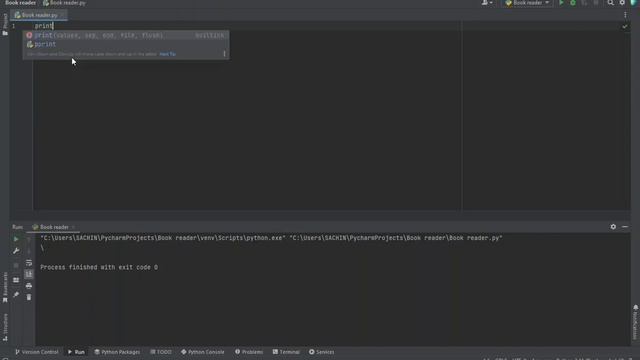Click the stop process icon in Run panel
The height and width of the screenshot is (360, 640).
point(16,265)
